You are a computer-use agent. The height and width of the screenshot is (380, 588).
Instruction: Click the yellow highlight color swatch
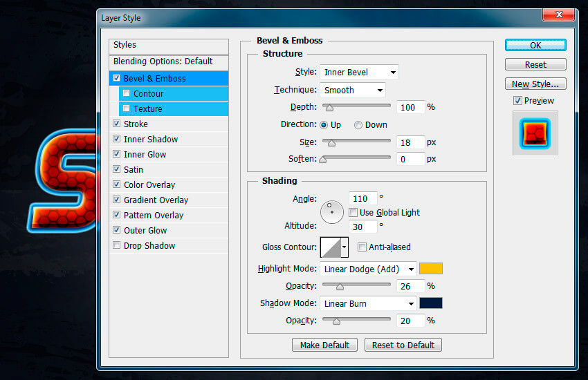(x=430, y=269)
